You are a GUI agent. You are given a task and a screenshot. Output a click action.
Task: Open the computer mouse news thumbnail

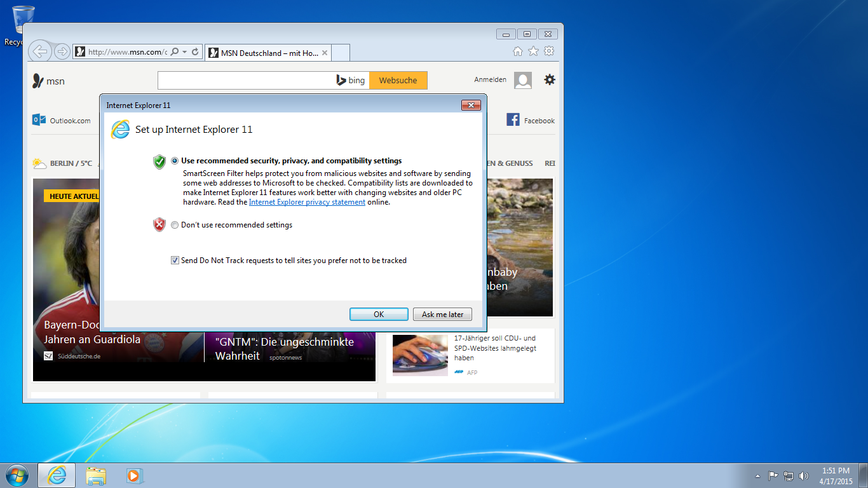[420, 355]
